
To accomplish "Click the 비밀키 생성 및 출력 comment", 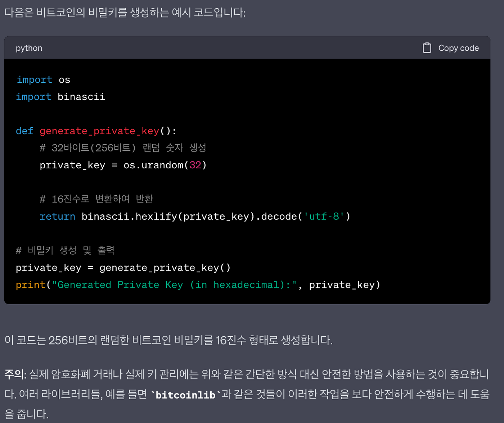I will (x=65, y=250).
